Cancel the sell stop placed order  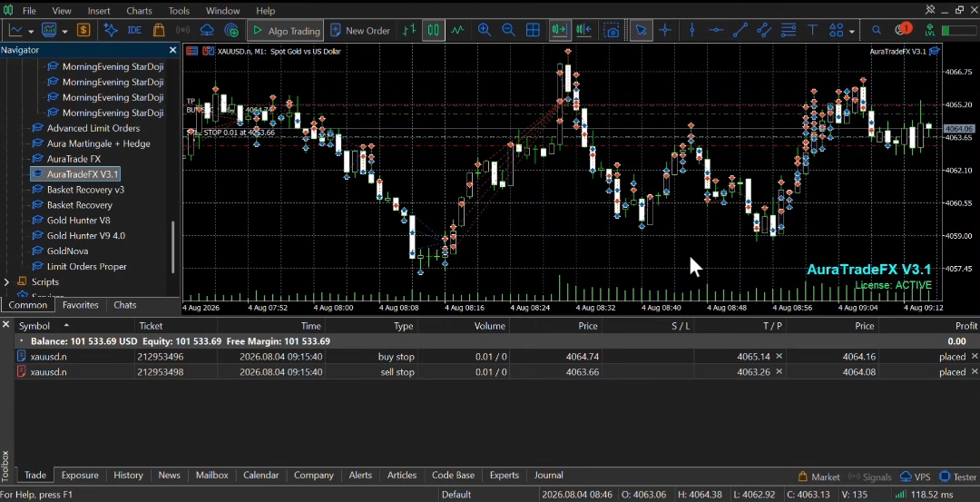(x=974, y=372)
